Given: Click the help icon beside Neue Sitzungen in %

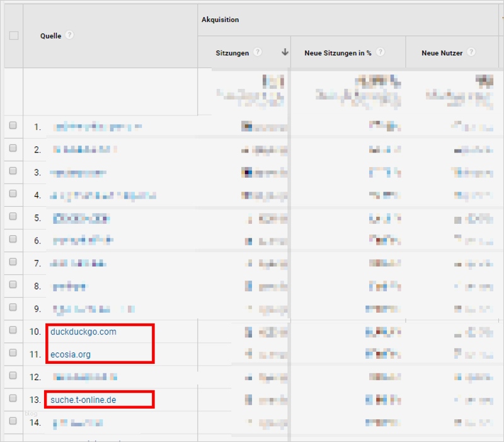Looking at the screenshot, I should click(381, 53).
